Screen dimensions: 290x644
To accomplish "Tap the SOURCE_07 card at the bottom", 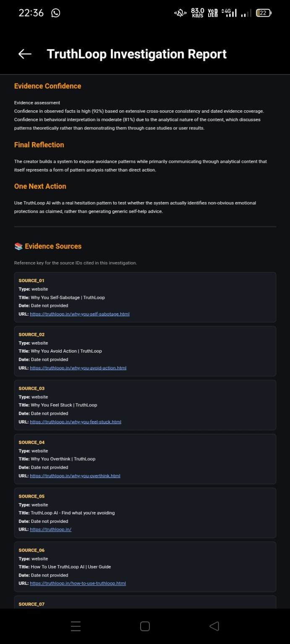I will (x=145, y=602).
